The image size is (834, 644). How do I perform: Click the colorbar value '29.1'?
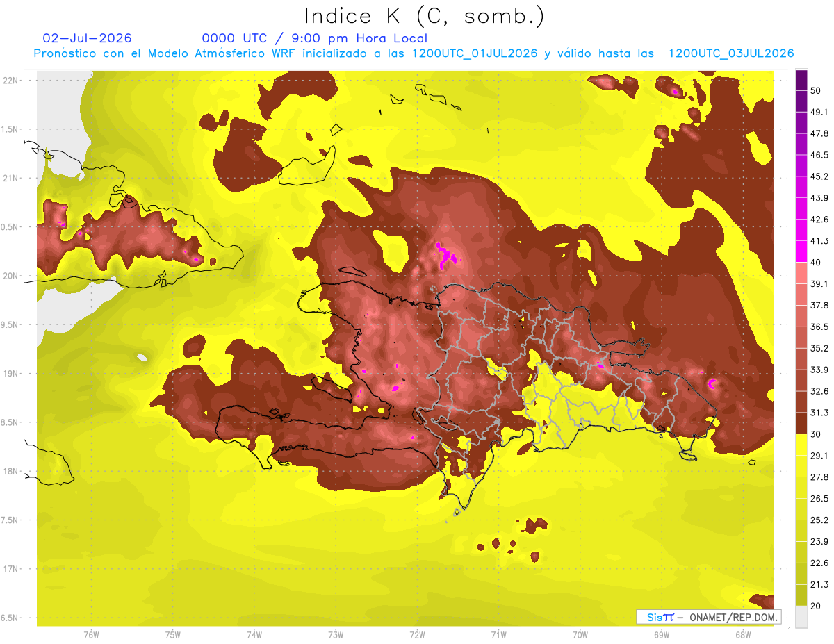click(819, 456)
